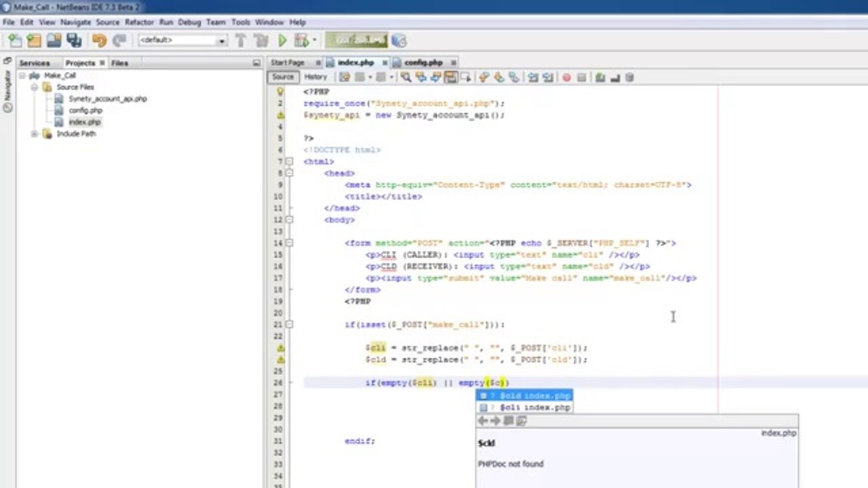Open the File menu
This screenshot has width=868, height=488.
pos(8,22)
